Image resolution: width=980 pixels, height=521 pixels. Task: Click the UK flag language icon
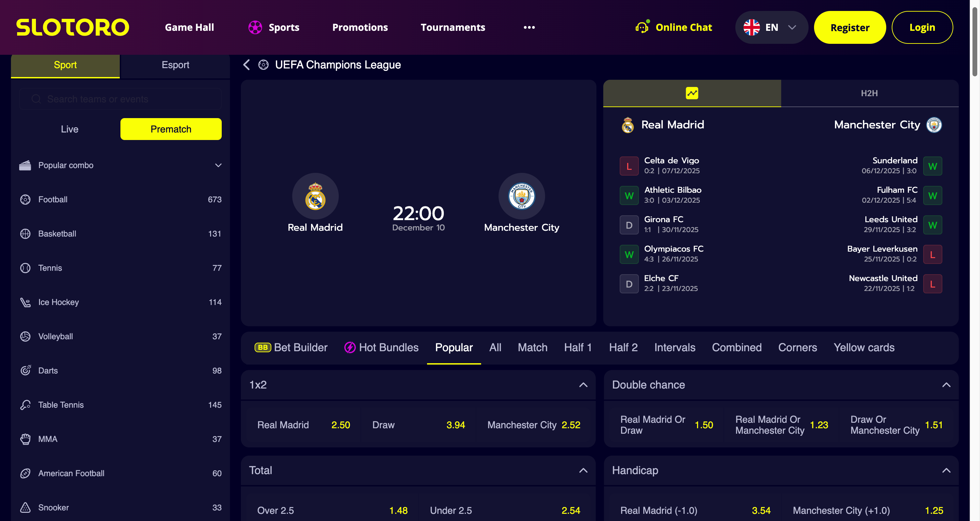point(751,27)
